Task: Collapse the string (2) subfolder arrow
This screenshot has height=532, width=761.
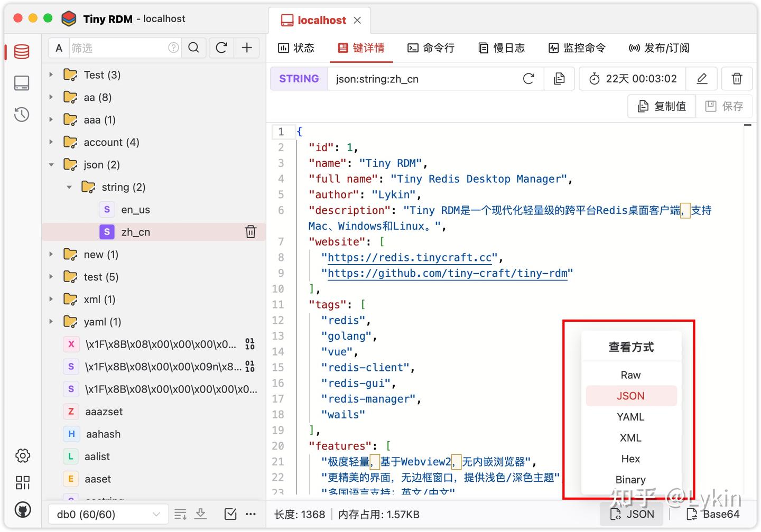Action: (69, 187)
